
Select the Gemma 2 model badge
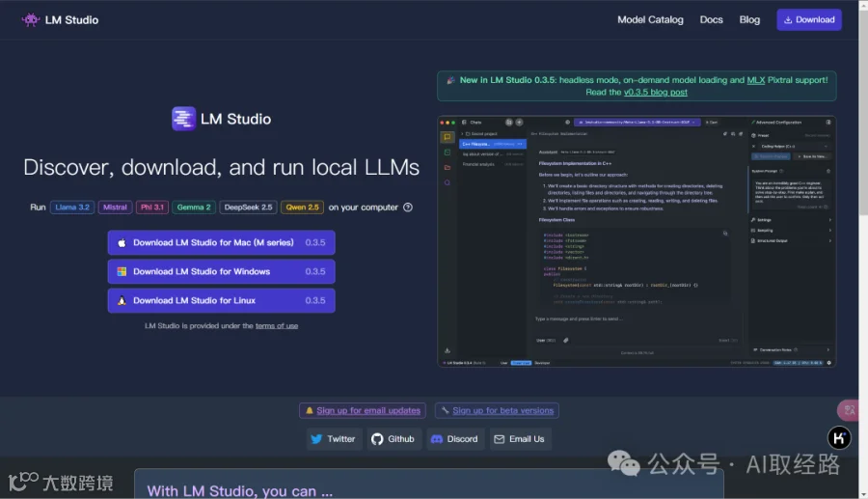(x=194, y=208)
